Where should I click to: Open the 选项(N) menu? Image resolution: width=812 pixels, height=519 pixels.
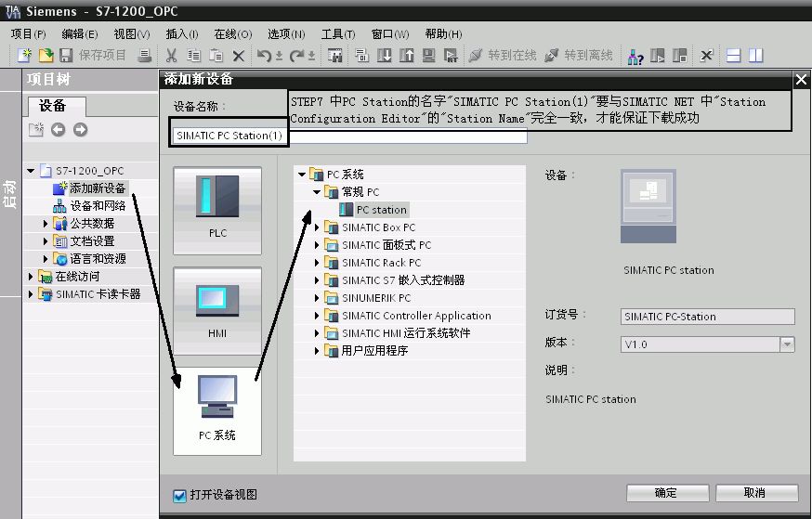click(x=286, y=34)
